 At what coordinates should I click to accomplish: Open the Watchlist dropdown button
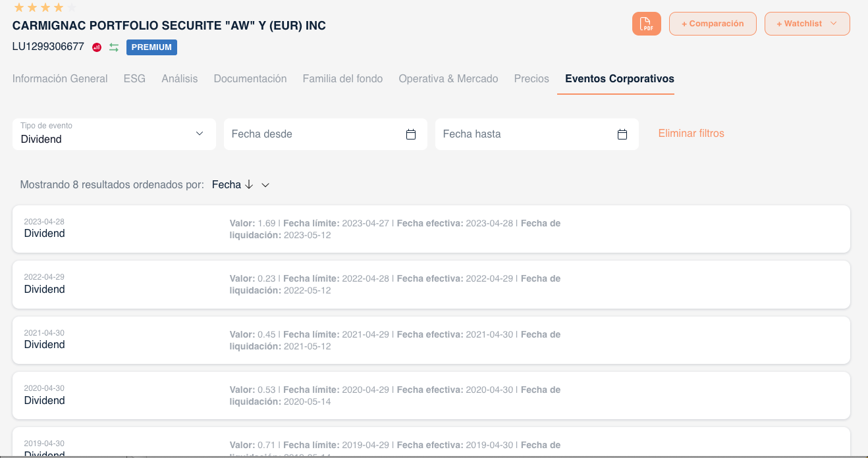tap(807, 24)
